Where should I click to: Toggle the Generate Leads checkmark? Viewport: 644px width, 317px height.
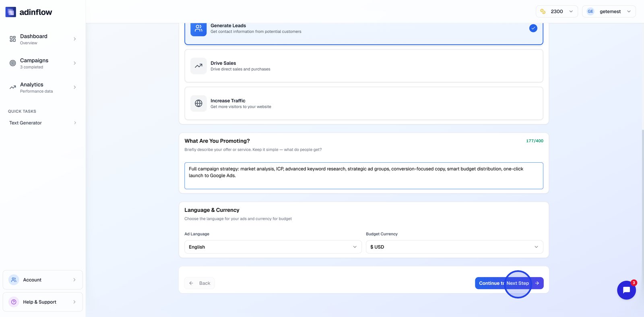(533, 28)
